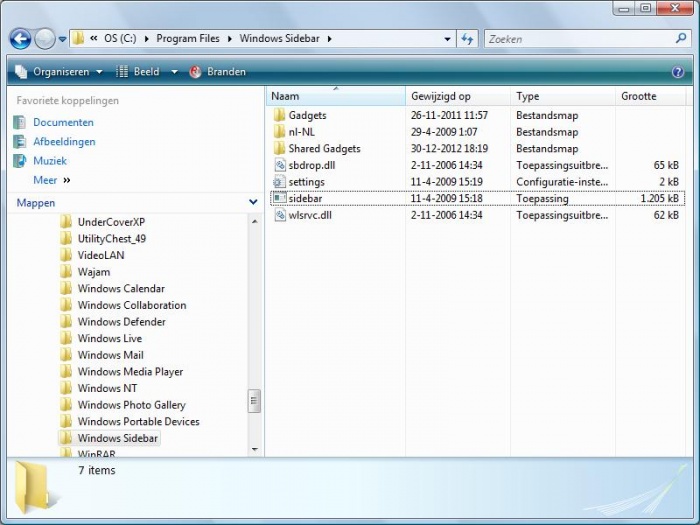The width and height of the screenshot is (700, 525).
Task: Click the red Branden disc icon
Action: 195,72
